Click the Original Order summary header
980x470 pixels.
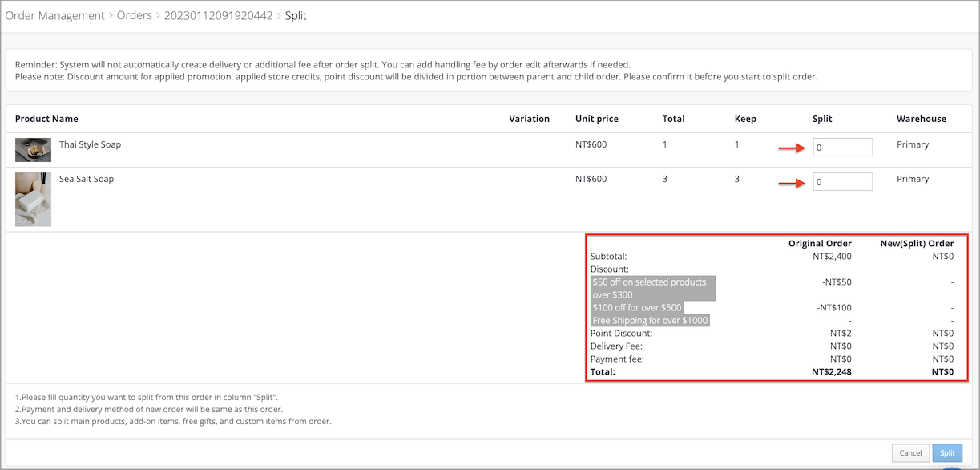(x=820, y=244)
